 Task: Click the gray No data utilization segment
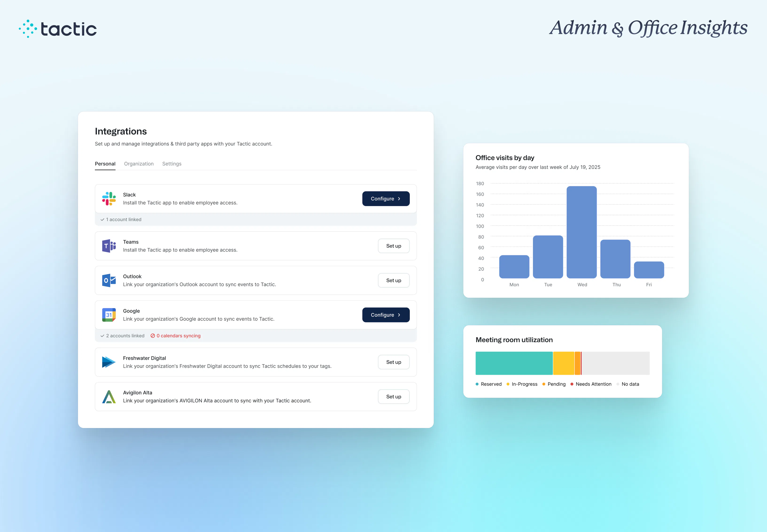click(616, 363)
